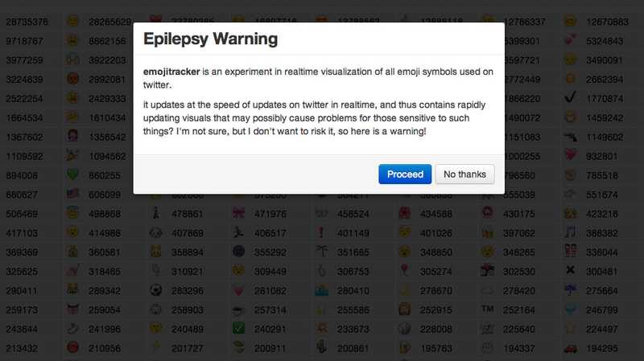Click the count 9718767
Viewport: 644px width, 361px height.
(24, 41)
